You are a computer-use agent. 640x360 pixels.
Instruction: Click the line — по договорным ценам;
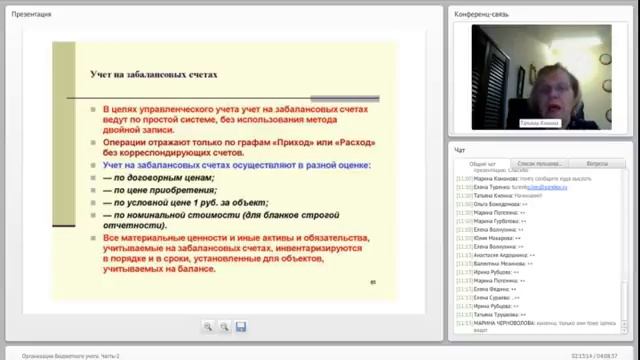click(x=158, y=178)
